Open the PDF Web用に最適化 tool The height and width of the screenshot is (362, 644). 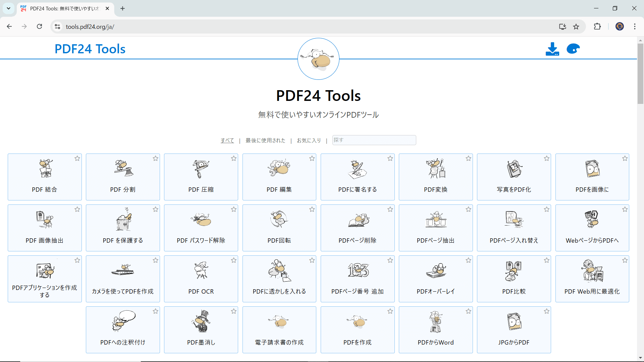pyautogui.click(x=592, y=279)
